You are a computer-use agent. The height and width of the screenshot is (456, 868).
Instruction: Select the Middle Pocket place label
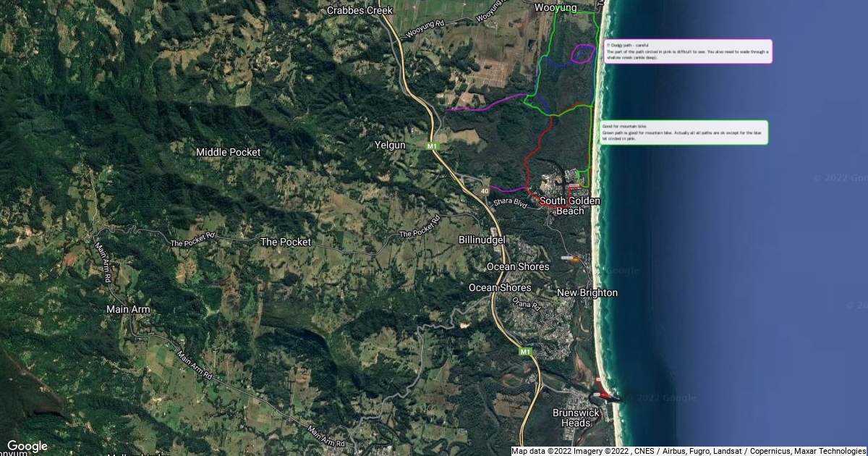pos(229,152)
